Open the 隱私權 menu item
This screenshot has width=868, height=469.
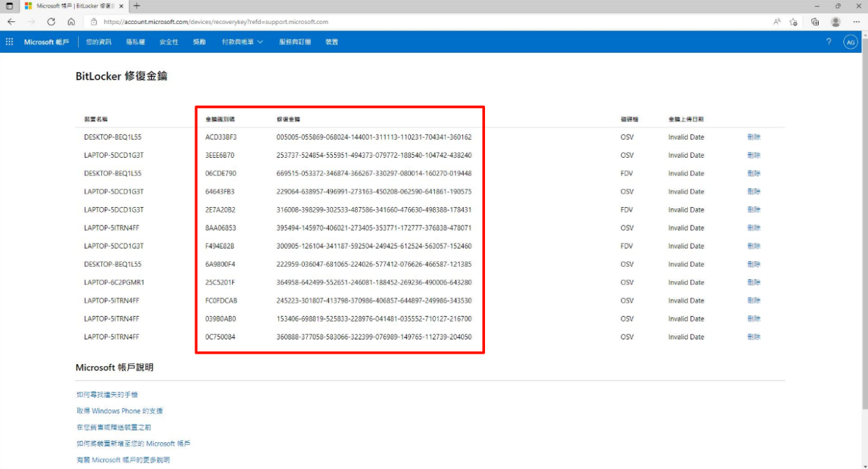tap(136, 42)
